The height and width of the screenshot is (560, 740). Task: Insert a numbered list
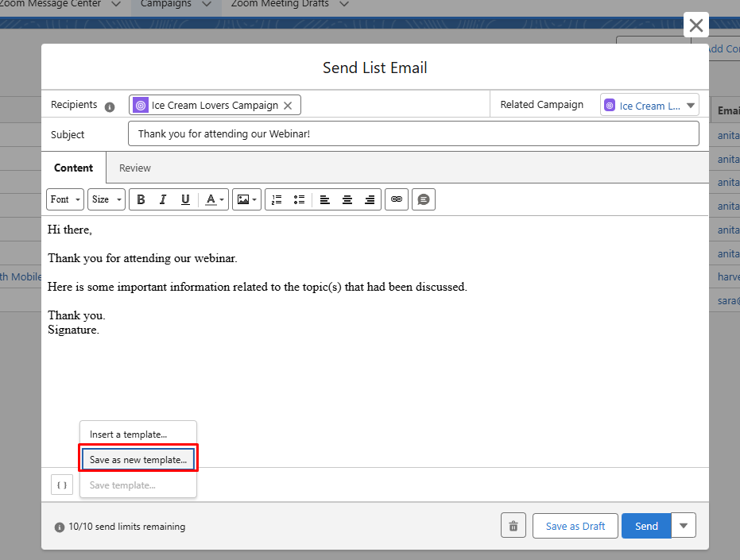click(x=277, y=199)
